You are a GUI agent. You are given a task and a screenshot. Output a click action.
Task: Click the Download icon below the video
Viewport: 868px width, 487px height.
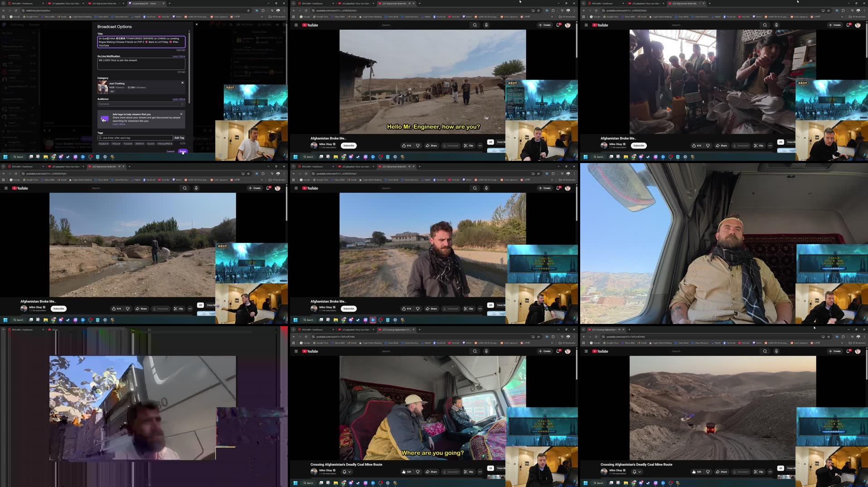tap(451, 145)
